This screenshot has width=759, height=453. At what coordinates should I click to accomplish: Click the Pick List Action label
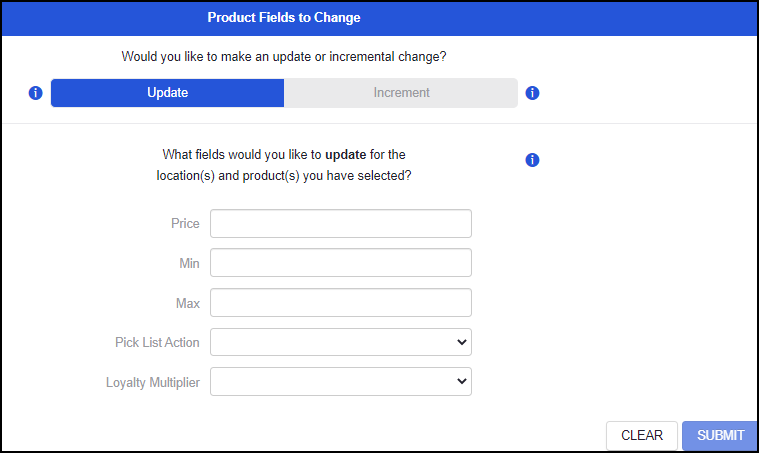tap(157, 343)
